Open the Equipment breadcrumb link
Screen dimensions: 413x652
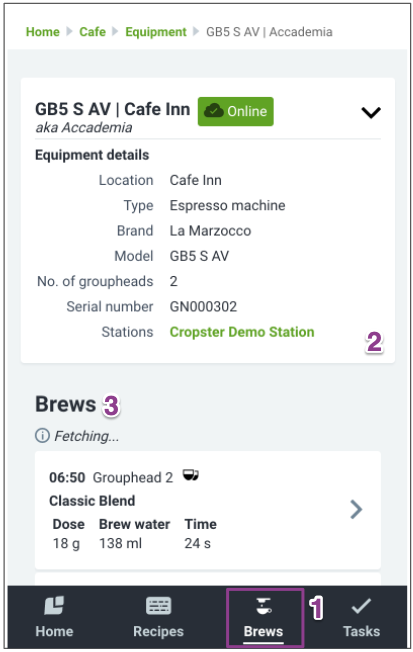[x=156, y=32]
